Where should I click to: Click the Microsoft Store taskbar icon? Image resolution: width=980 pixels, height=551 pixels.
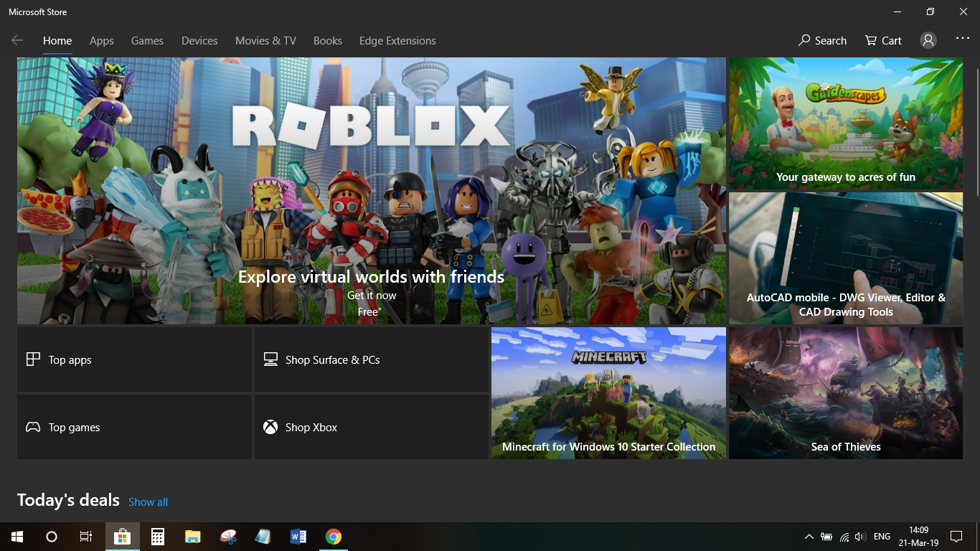(x=122, y=537)
